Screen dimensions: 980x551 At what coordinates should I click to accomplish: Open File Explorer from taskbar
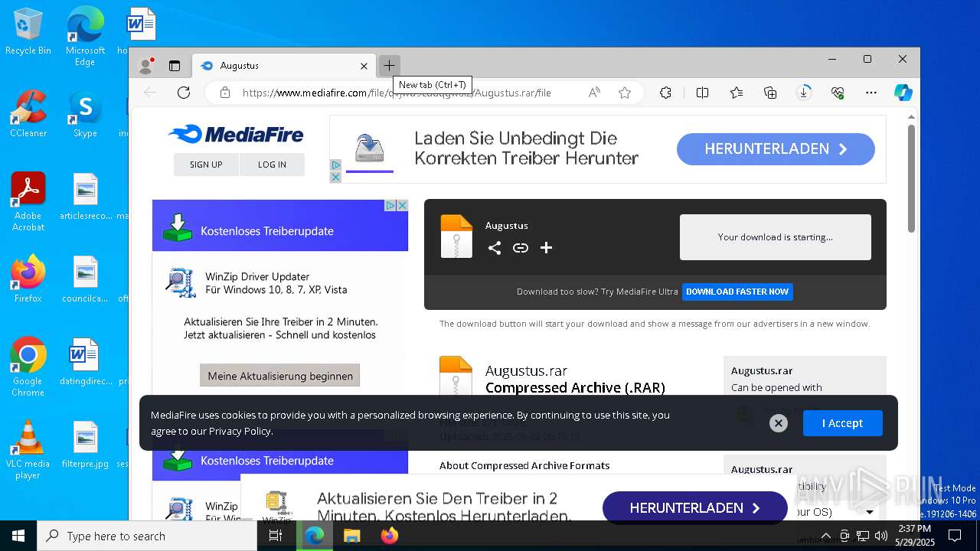pyautogui.click(x=352, y=536)
